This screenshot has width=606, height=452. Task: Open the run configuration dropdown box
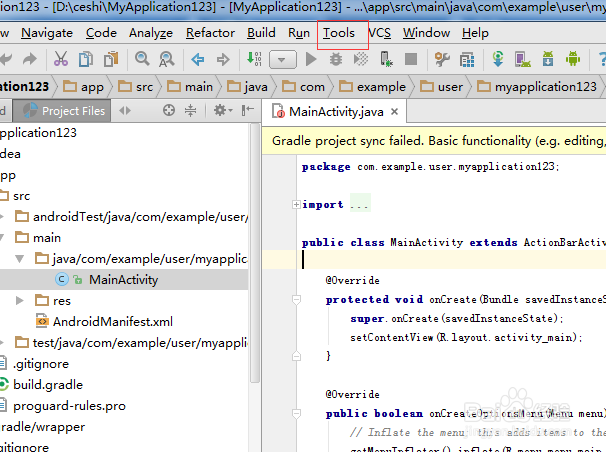pos(283,59)
